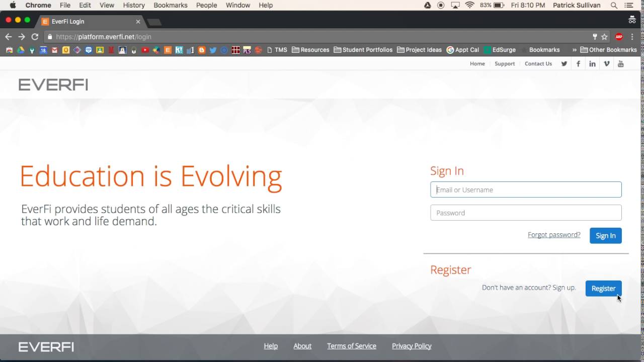Open the YouTube bookmark in the bookmarks bar
644x362 pixels.
(145, 50)
